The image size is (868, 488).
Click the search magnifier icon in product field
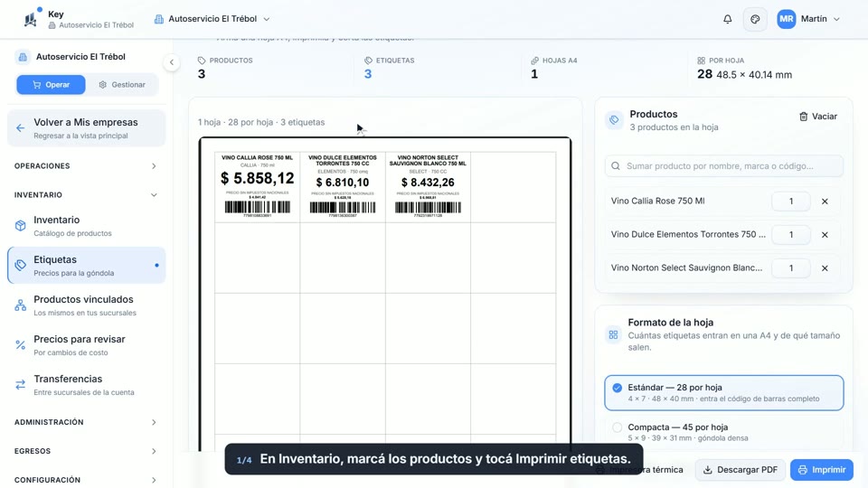pos(616,166)
